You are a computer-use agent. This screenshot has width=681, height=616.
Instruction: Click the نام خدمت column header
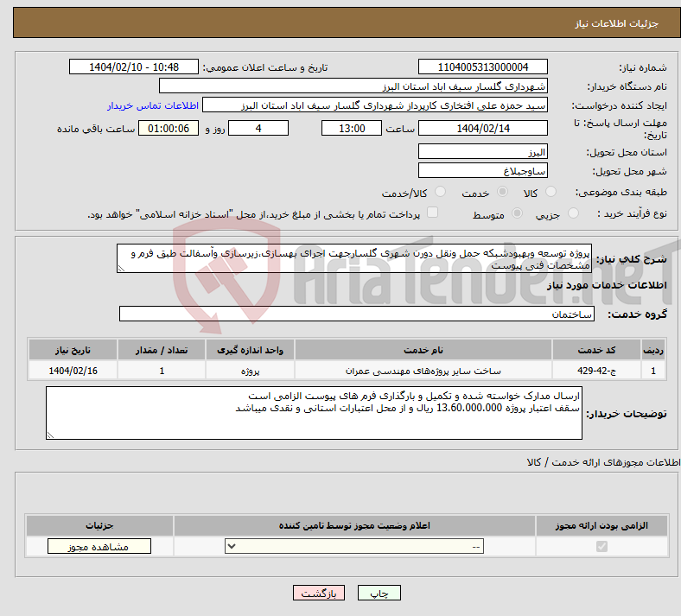click(x=423, y=350)
